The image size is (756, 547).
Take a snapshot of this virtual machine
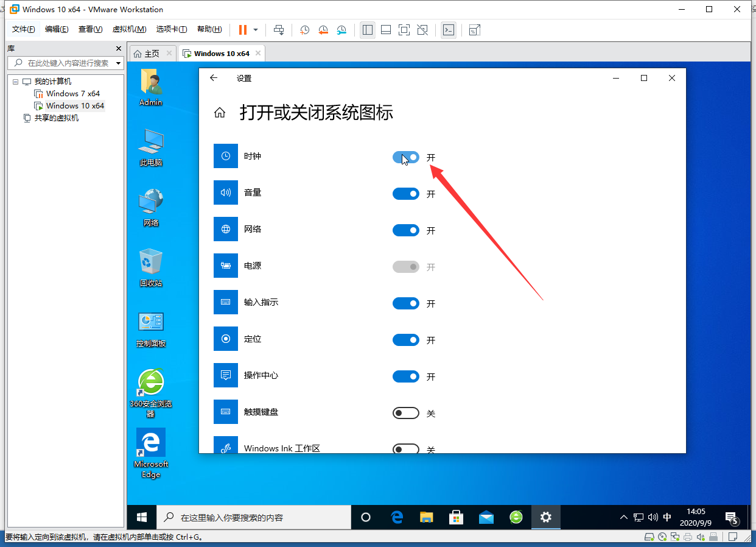point(305,29)
